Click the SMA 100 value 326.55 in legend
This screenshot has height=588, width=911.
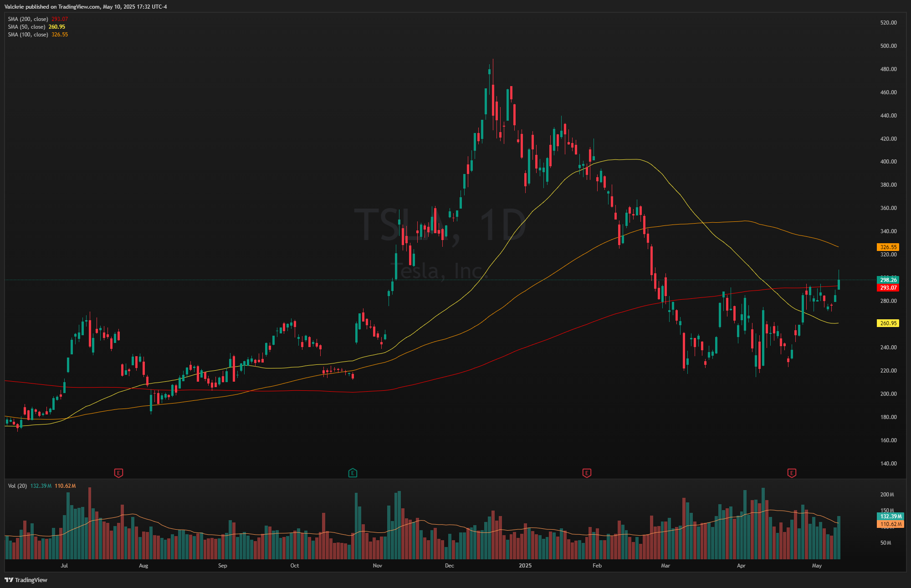click(60, 35)
